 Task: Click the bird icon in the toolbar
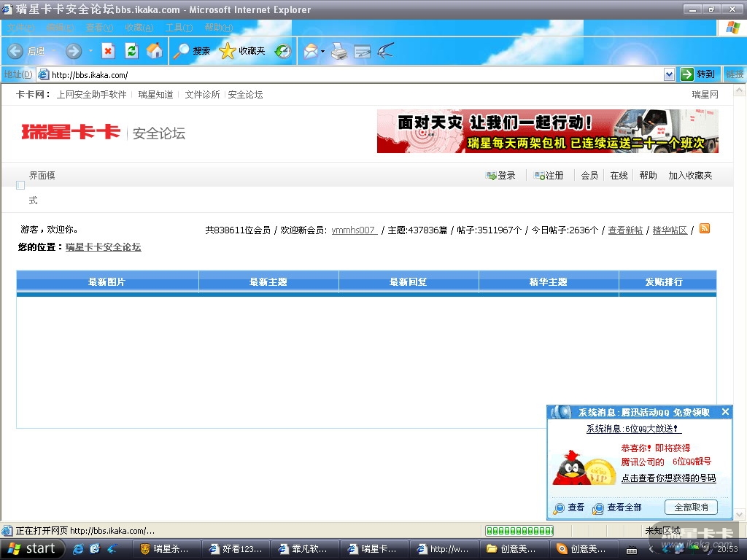(386, 50)
